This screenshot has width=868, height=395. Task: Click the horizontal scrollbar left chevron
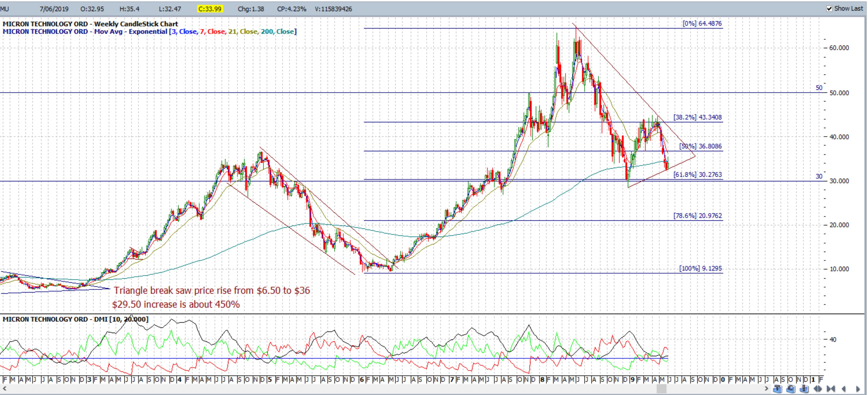click(x=4, y=389)
